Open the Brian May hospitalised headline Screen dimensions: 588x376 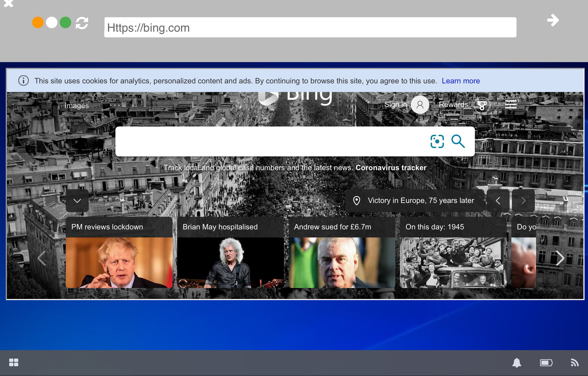point(220,227)
